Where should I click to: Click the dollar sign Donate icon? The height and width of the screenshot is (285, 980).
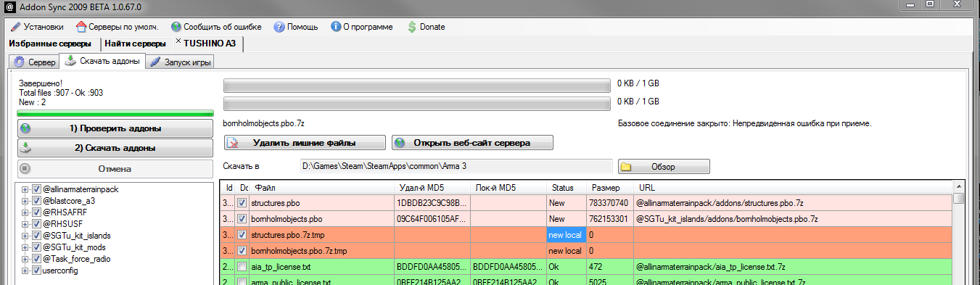[x=412, y=27]
